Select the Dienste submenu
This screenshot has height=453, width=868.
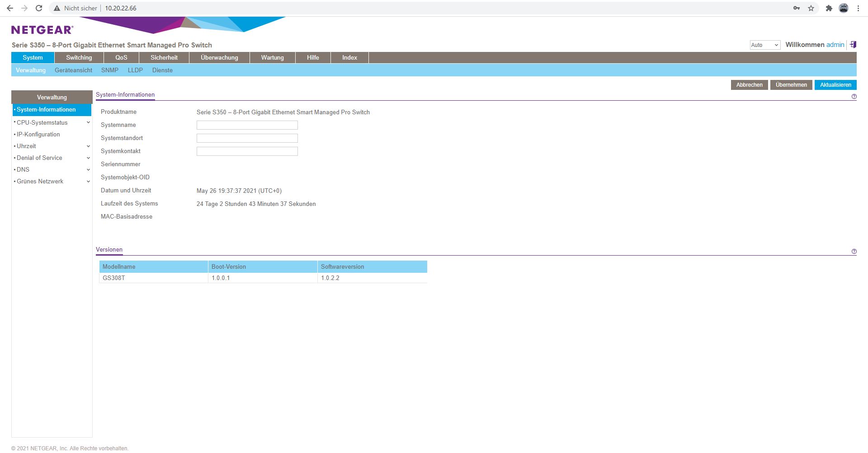[x=162, y=70]
